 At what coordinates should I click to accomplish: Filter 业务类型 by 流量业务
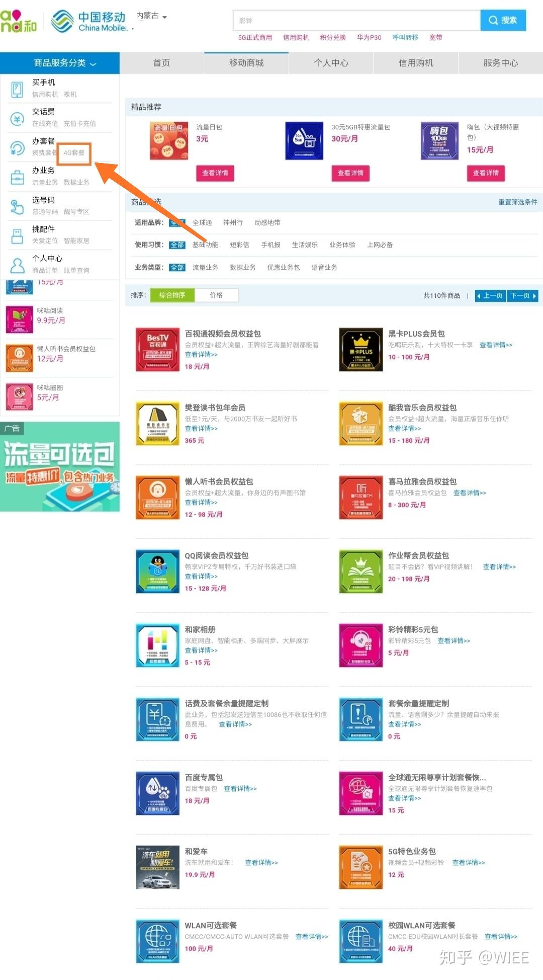tap(205, 268)
